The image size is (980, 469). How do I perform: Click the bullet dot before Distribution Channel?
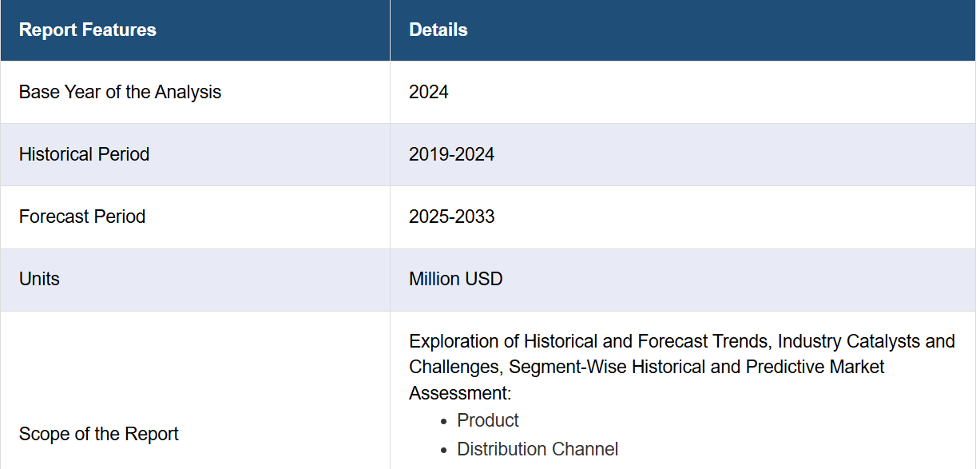coord(445,450)
